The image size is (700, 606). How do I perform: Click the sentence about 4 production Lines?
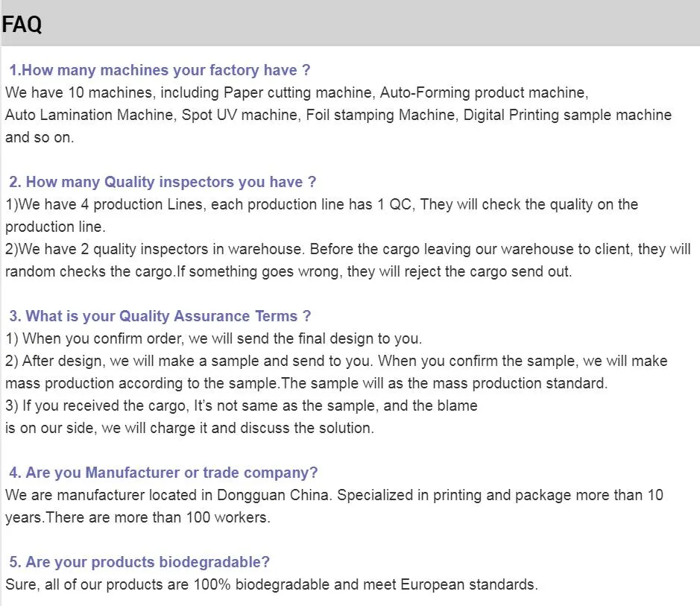click(x=321, y=204)
